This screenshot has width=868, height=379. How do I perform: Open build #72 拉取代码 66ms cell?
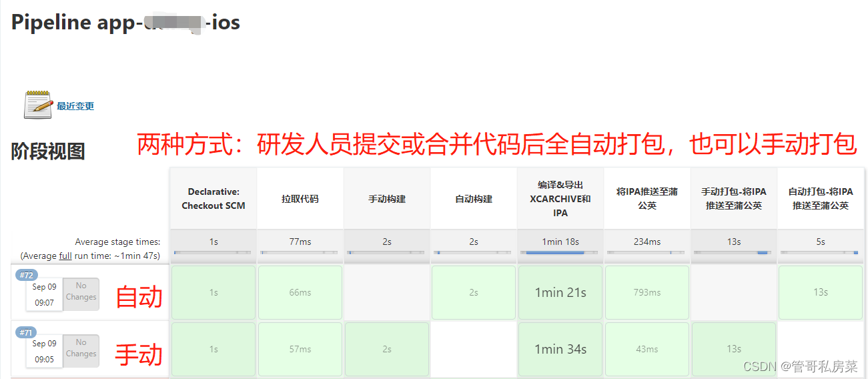point(300,292)
